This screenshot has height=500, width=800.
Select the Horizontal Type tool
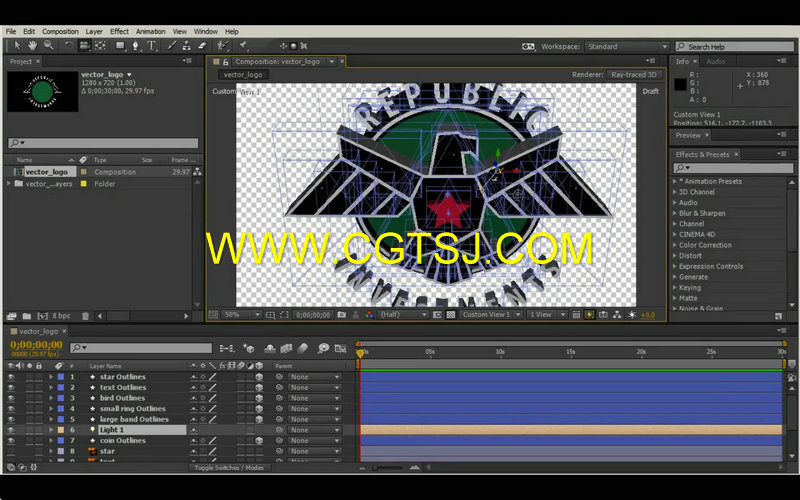click(152, 46)
